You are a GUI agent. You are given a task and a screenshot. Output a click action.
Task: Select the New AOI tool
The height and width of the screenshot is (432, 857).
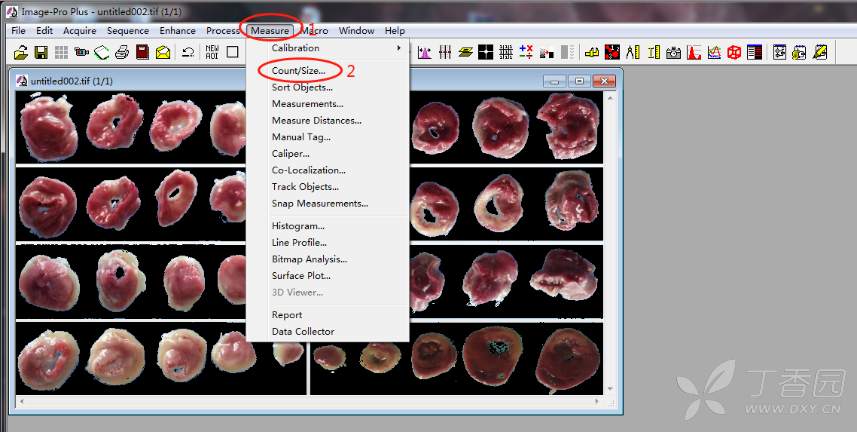click(211, 52)
